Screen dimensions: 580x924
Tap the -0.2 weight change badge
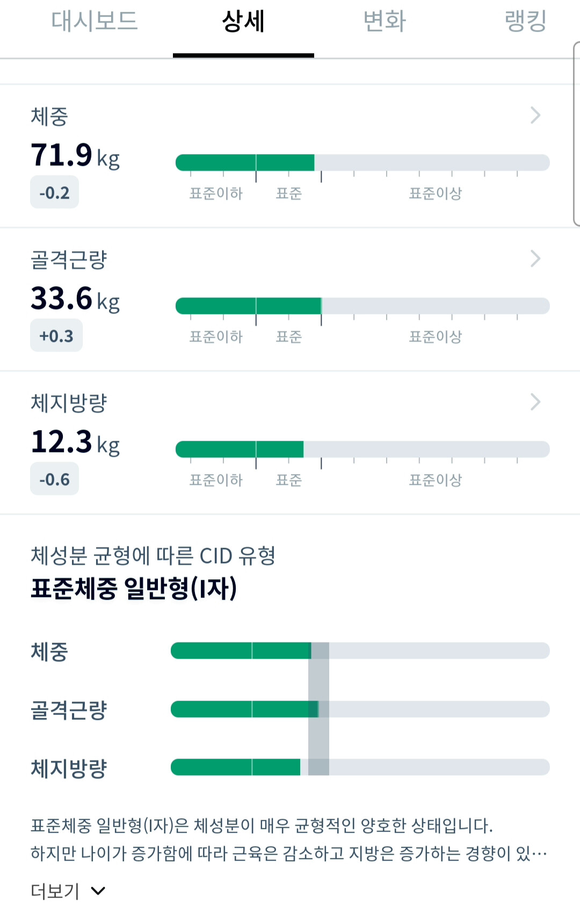(x=54, y=193)
